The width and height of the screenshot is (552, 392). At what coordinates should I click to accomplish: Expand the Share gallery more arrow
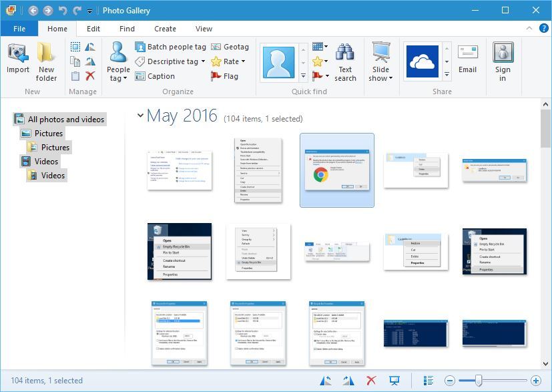coord(447,74)
